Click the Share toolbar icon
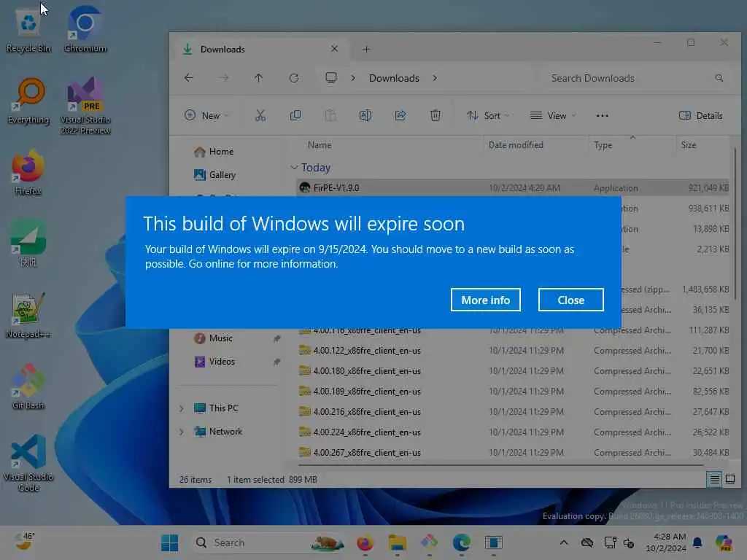 [400, 115]
